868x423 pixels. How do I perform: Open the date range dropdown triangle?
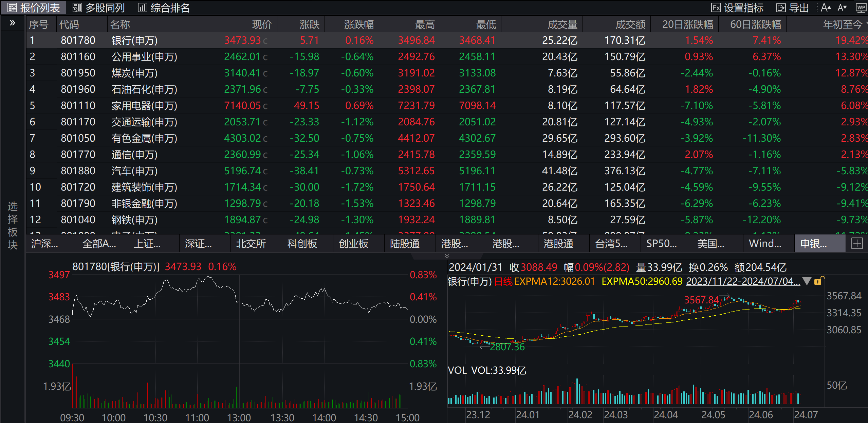pos(807,281)
